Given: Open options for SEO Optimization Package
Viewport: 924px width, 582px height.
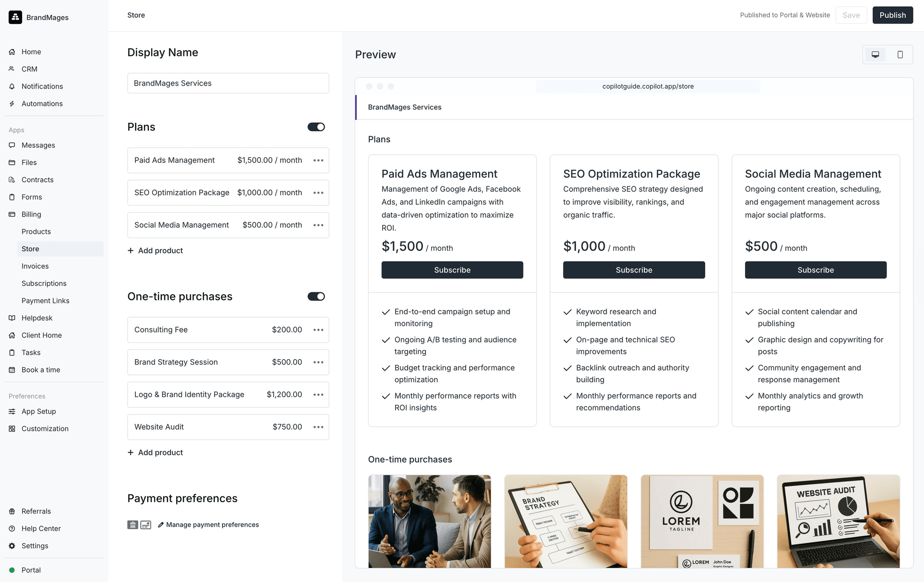Looking at the screenshot, I should point(318,193).
